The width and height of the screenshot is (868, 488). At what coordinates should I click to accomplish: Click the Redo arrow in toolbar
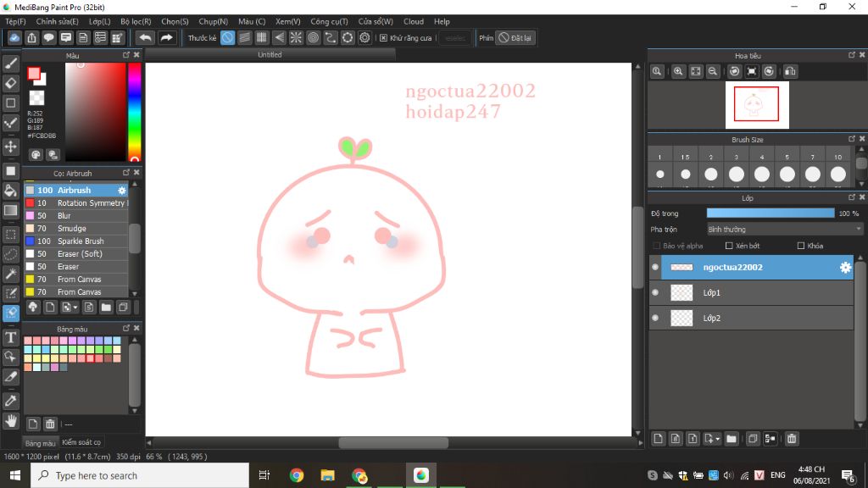[166, 37]
